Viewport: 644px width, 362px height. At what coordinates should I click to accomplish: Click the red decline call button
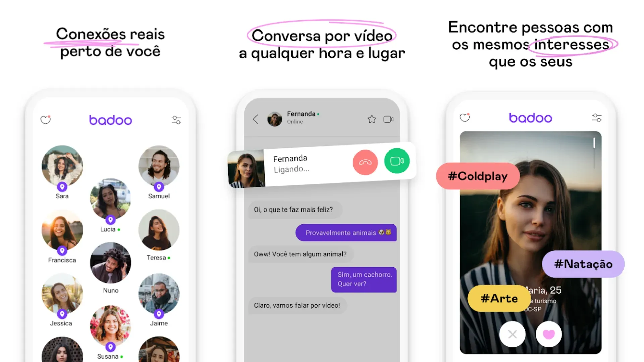365,161
